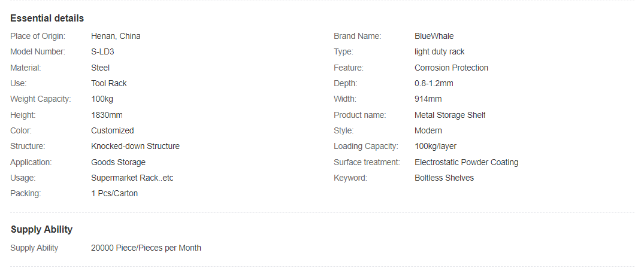This screenshot has height=268, width=644.
Task: Click the Supply Ability section heading
Action: (x=41, y=229)
